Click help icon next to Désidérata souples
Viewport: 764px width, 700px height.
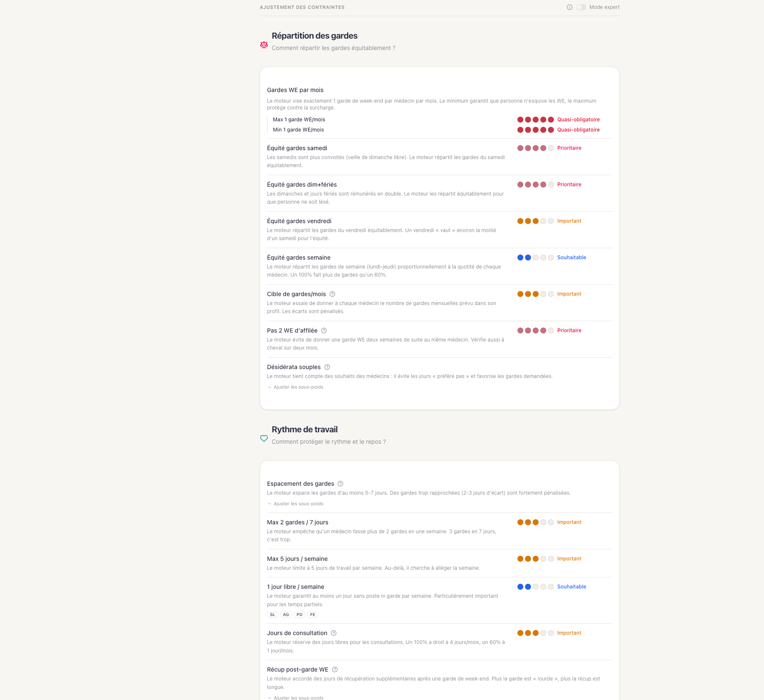[x=327, y=367]
